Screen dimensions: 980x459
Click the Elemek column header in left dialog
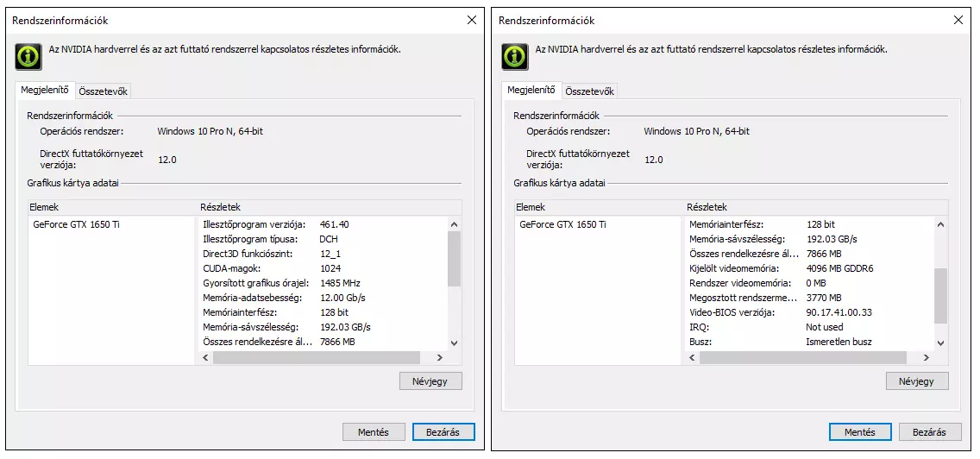tap(112, 208)
